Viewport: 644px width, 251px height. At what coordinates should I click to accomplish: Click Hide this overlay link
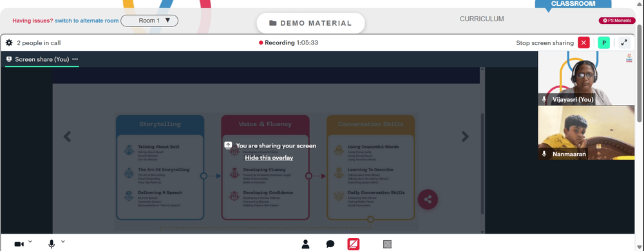pyautogui.click(x=269, y=158)
